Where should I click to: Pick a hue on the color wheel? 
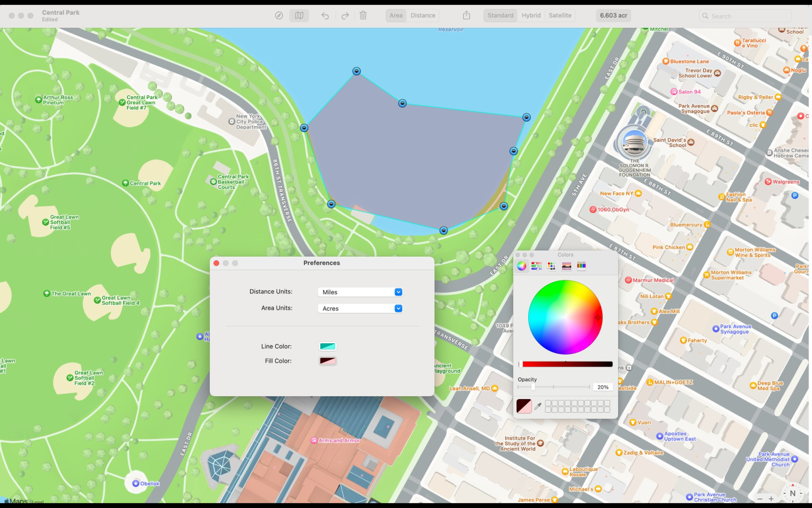click(565, 317)
